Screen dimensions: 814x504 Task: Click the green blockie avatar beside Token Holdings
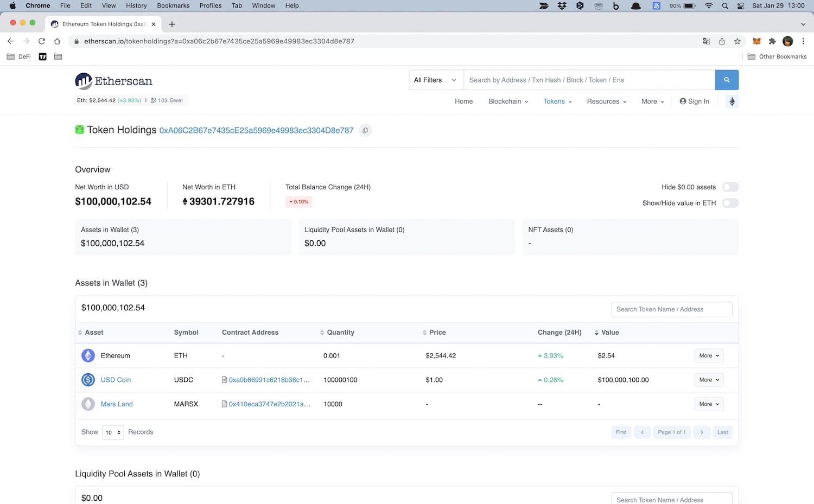[x=79, y=130]
